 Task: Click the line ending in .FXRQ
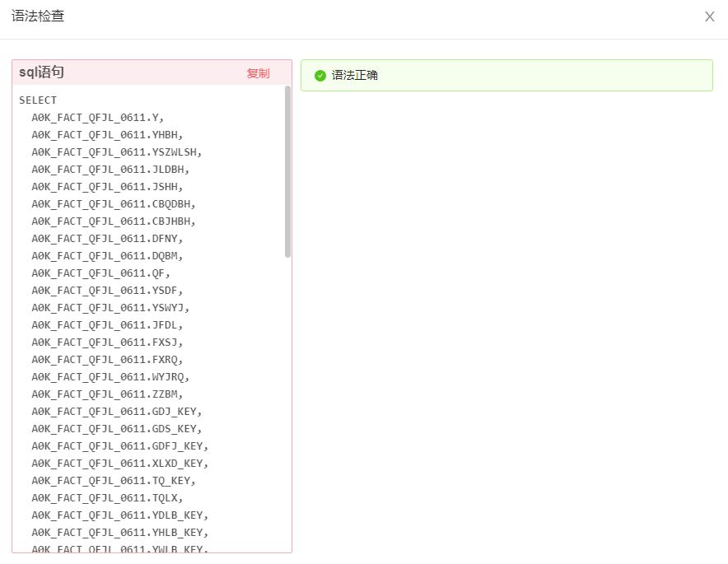point(107,360)
